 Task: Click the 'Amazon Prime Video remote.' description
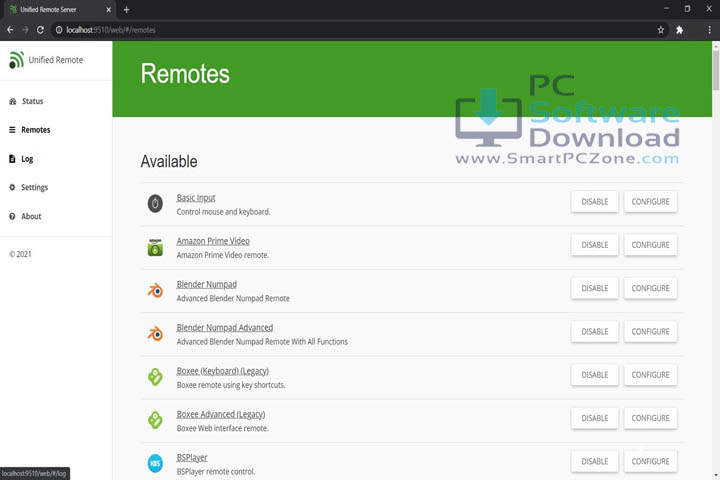point(223,255)
